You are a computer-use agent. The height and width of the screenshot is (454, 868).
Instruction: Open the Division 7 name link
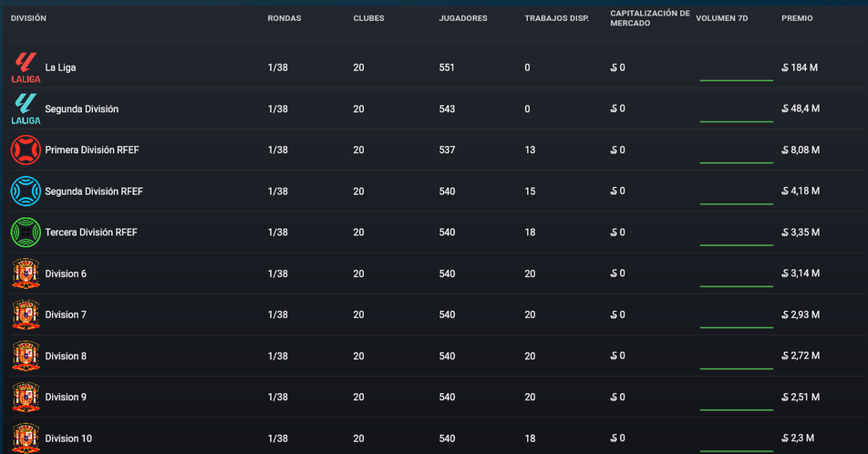(x=66, y=315)
